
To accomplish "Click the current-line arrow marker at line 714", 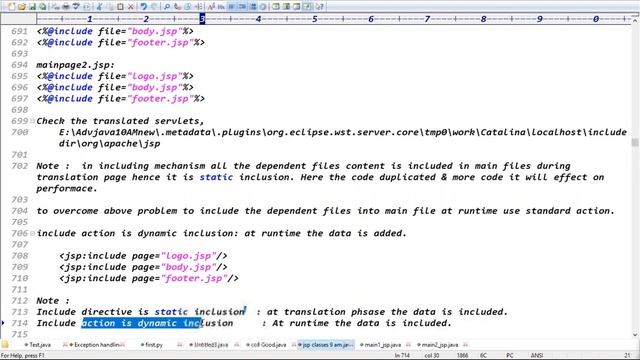I will click(3, 323).
